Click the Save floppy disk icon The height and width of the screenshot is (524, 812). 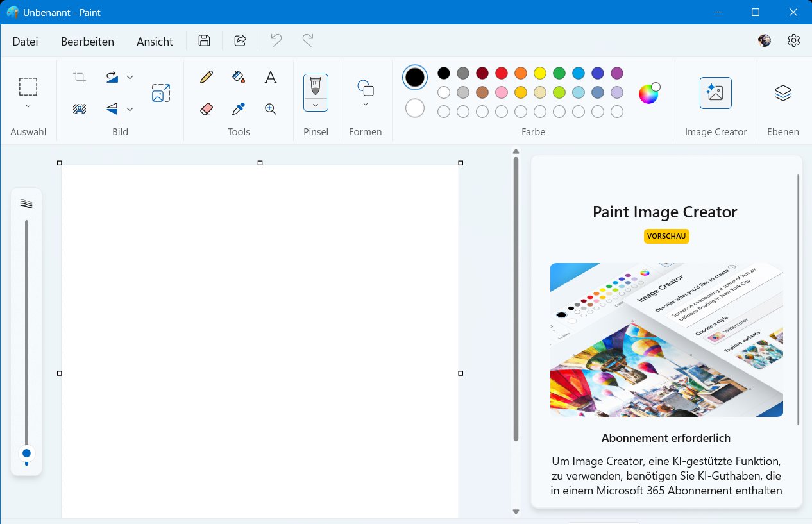tap(205, 41)
